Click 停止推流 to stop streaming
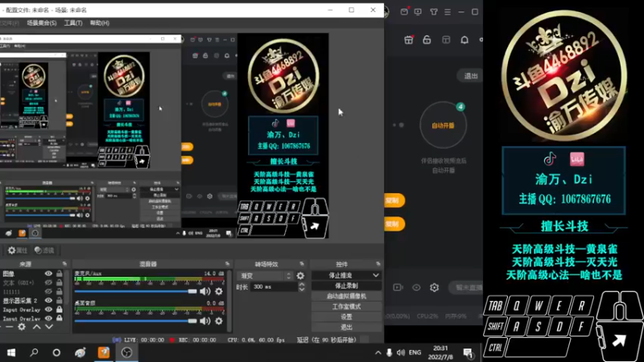644x362 pixels. tap(341, 275)
